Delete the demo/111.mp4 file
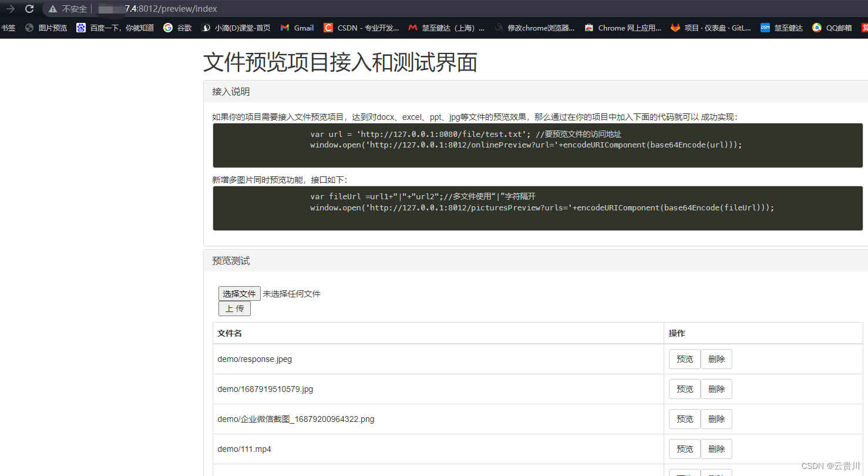This screenshot has height=476, width=868. (716, 448)
